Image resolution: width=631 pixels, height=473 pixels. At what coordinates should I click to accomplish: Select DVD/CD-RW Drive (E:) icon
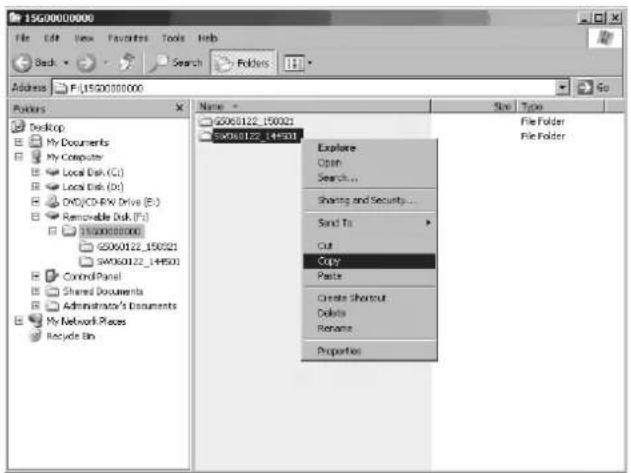tap(52, 201)
